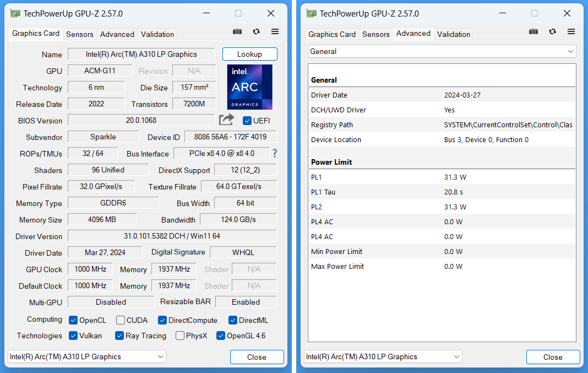The image size is (588, 373).
Task: Click the Memory Size field 4096 MB
Action: tap(102, 219)
